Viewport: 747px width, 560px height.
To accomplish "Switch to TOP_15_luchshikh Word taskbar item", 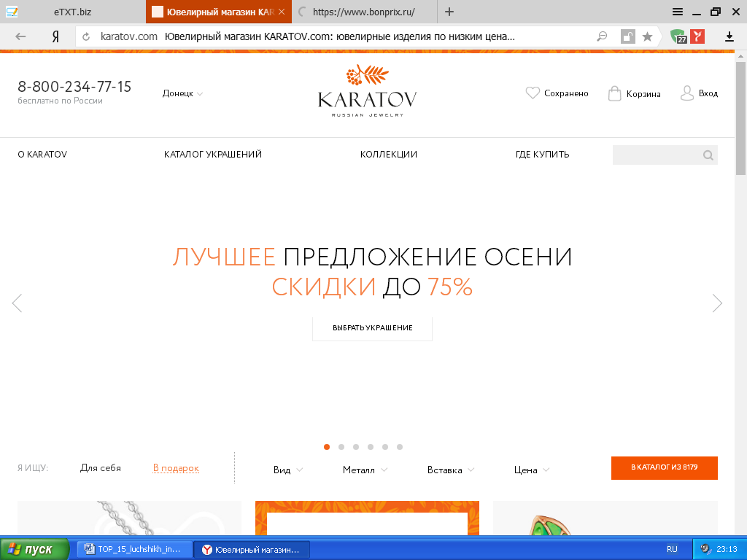I will click(135, 549).
